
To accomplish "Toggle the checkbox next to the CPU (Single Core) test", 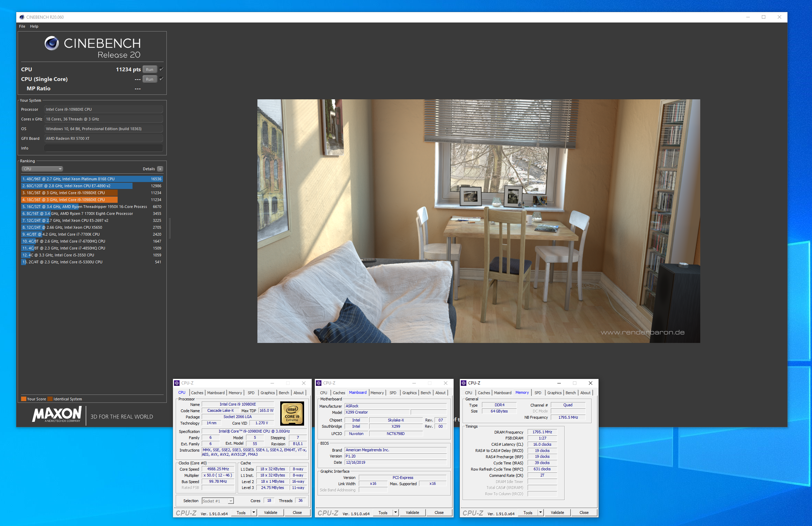I will [162, 79].
